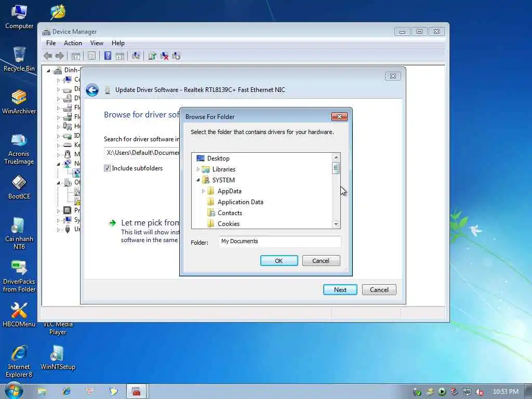Click the Properties toolbar icon in Device Manager

click(91, 56)
